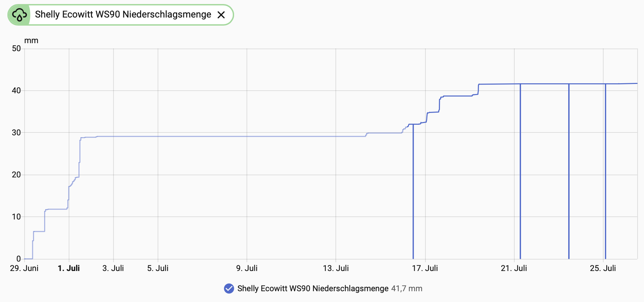Remove the Shelly Ecowitt WS90 Niederschlagsmenge chip
Image resolution: width=644 pixels, height=302 pixels.
click(x=221, y=15)
